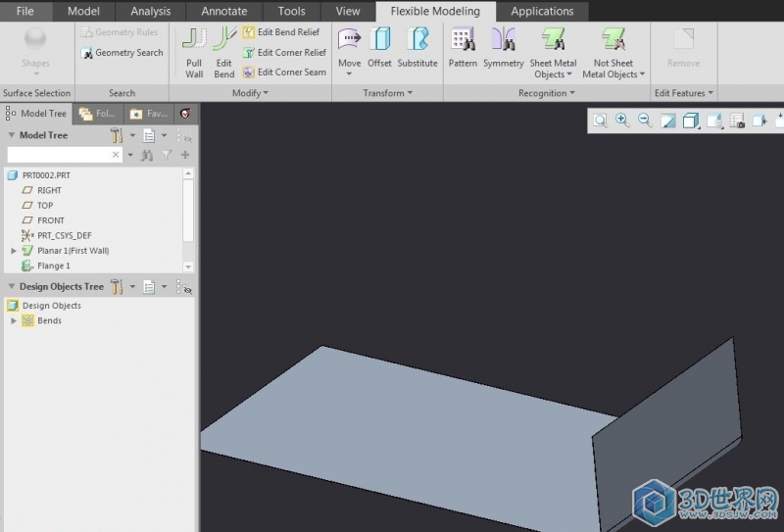The width and height of the screenshot is (784, 532).
Task: Select the Substitute tool
Action: (417, 48)
